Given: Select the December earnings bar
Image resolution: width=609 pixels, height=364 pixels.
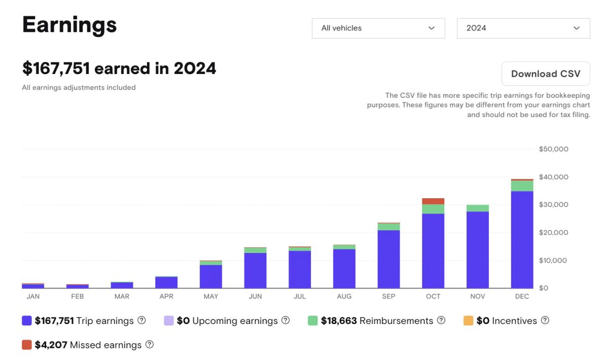Looking at the screenshot, I should click(x=522, y=238).
